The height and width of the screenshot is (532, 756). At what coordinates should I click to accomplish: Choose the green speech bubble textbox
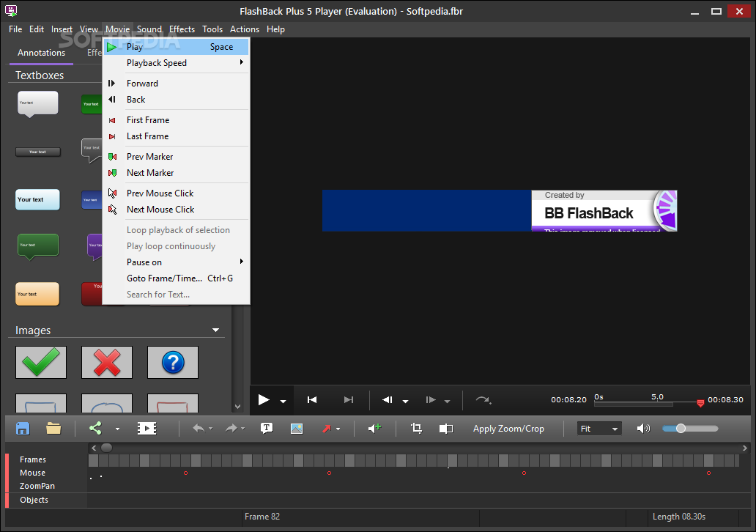[x=37, y=246]
